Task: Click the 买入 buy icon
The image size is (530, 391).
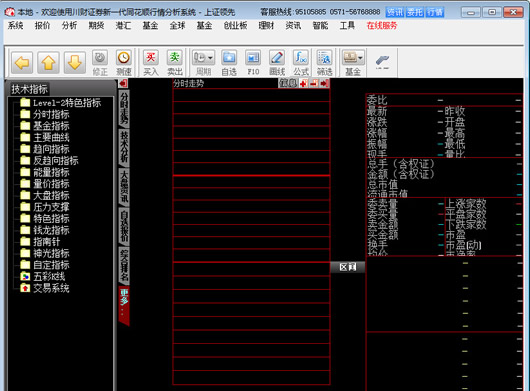Action: (151, 63)
